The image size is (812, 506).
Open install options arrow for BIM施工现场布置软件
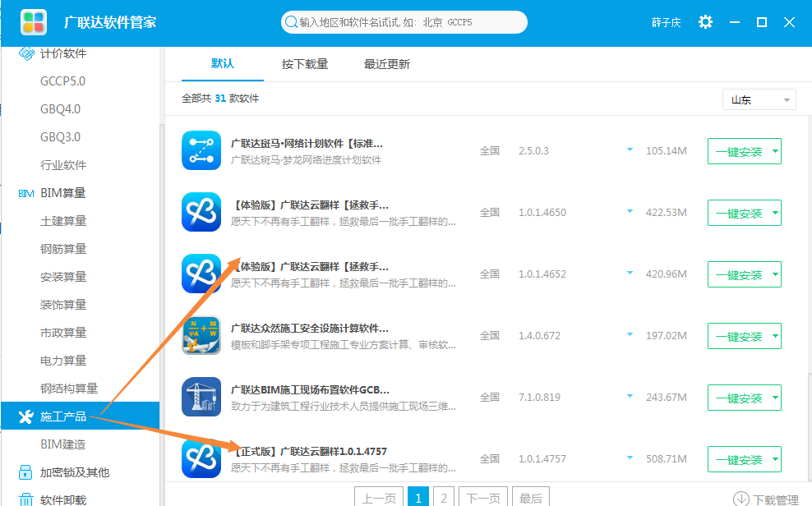(x=775, y=398)
